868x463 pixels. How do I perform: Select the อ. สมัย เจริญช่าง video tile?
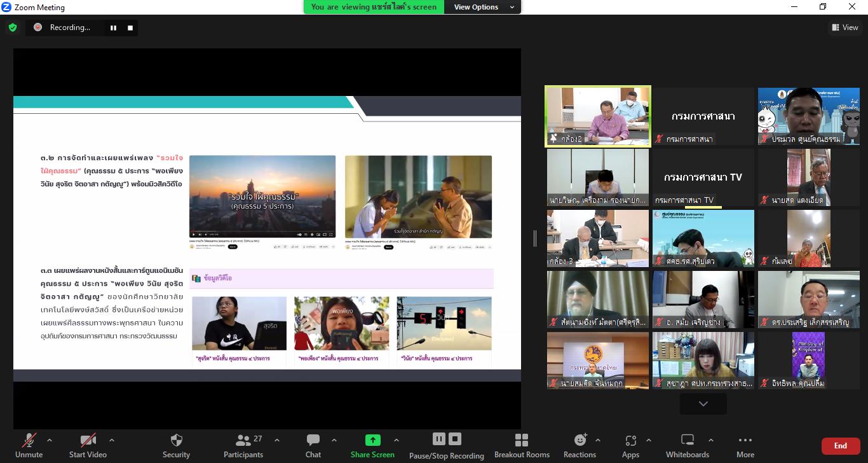[x=703, y=300]
